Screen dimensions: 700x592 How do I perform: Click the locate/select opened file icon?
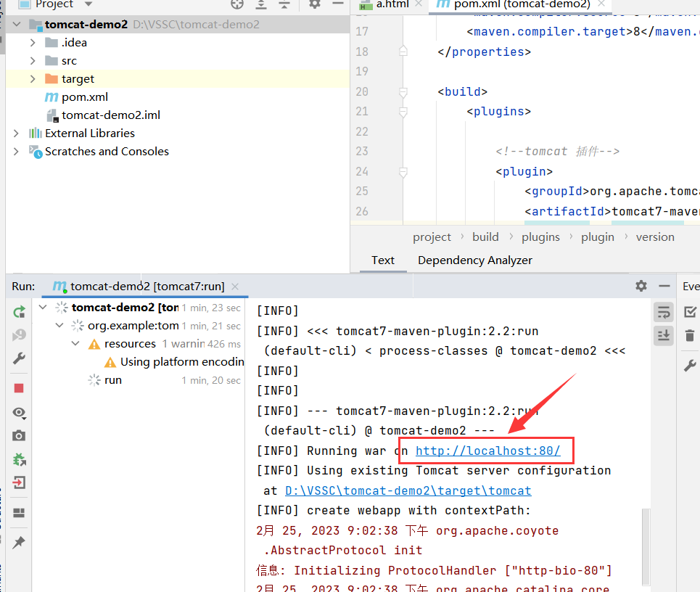coord(237,4)
